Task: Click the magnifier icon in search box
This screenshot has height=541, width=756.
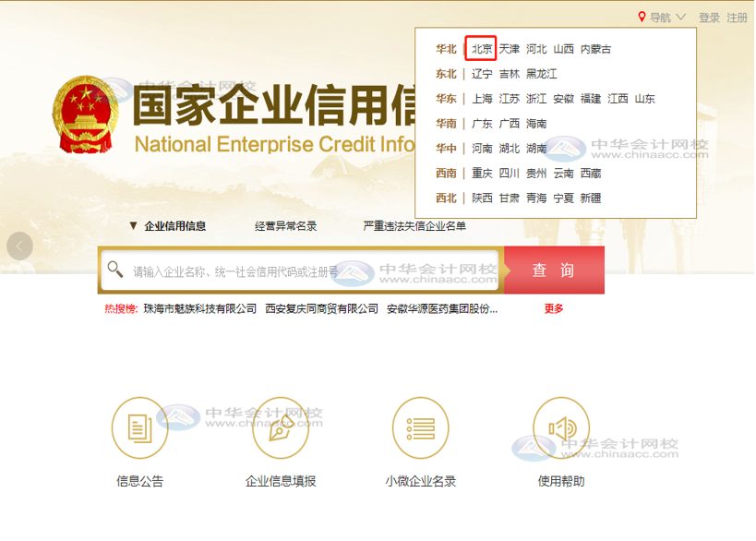Action: point(114,269)
